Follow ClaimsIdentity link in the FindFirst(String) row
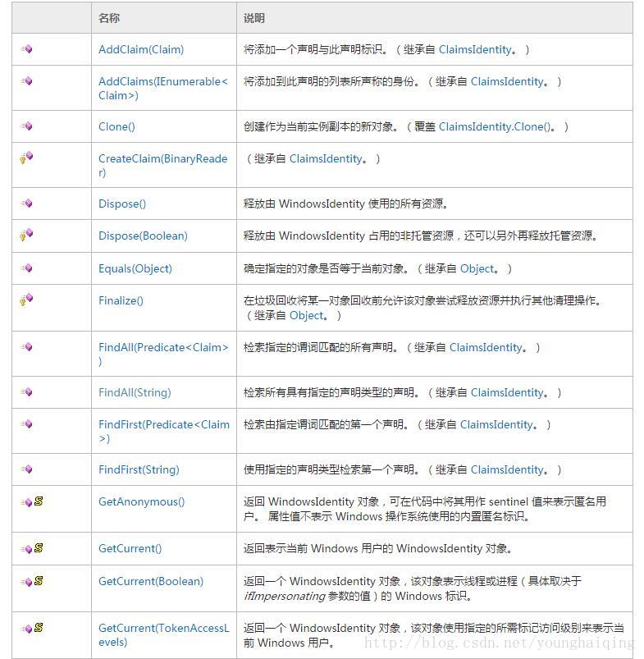Screen dimensions: 644x659 tap(507, 469)
